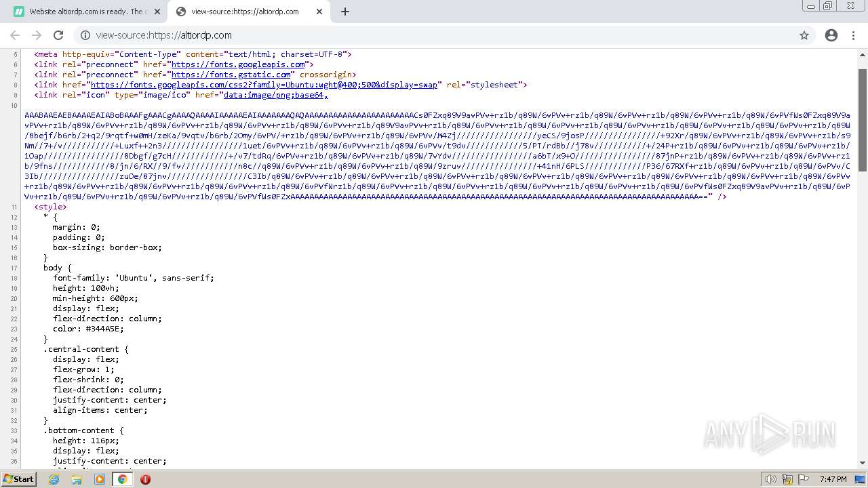Viewport: 868px width, 488px height.
Task: Click 'flex-shrink: 0;' source line
Action: [x=88, y=380]
